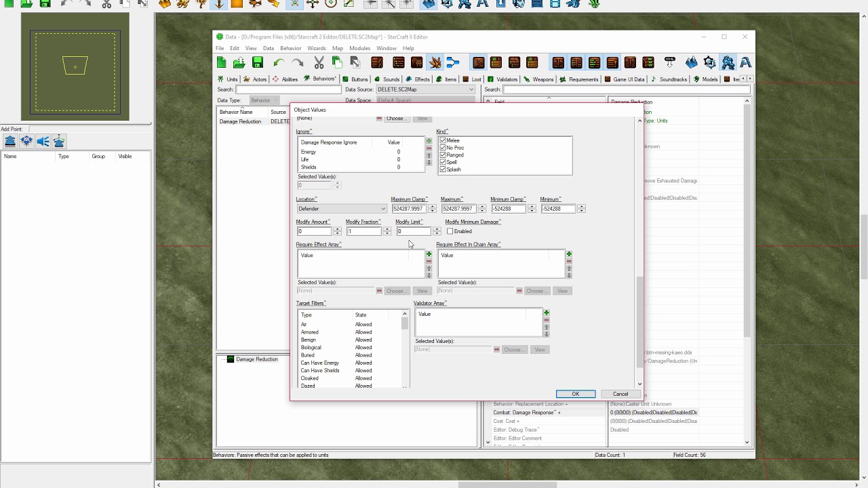Open the Location dropdown showing Defender
Screen dimensions: 868x488
pyautogui.click(x=342, y=209)
